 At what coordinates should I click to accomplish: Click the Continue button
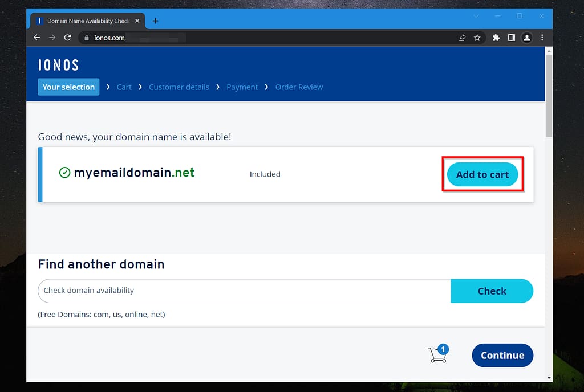(x=502, y=355)
